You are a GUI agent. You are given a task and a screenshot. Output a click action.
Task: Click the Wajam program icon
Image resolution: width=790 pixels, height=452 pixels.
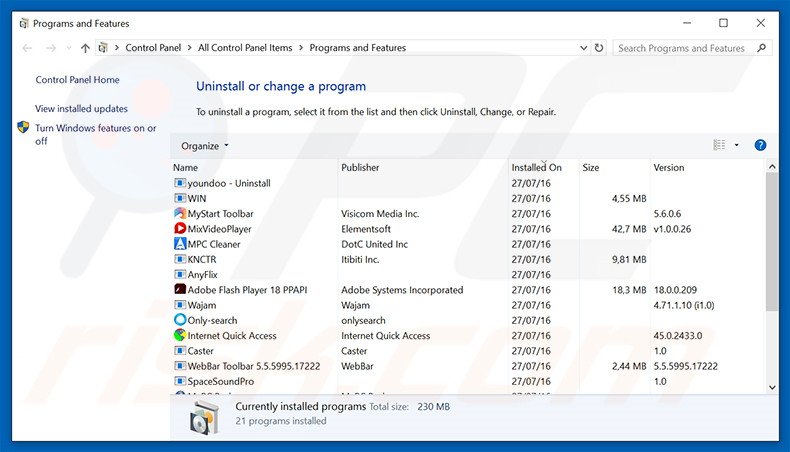pyautogui.click(x=180, y=305)
